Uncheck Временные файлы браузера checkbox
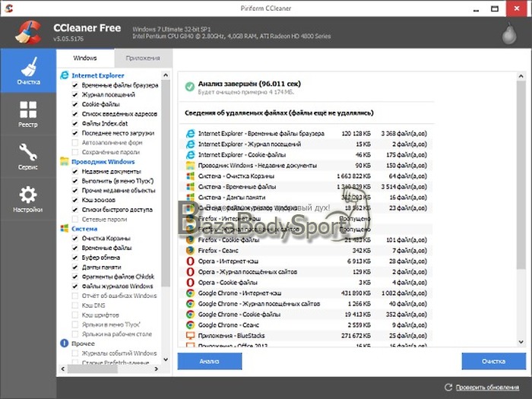The height and width of the screenshot is (399, 532). tap(75, 85)
